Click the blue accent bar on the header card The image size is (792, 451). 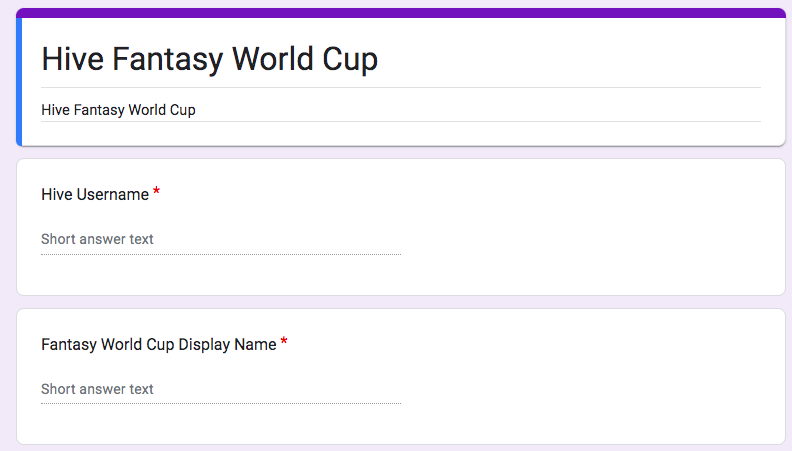[x=19, y=82]
